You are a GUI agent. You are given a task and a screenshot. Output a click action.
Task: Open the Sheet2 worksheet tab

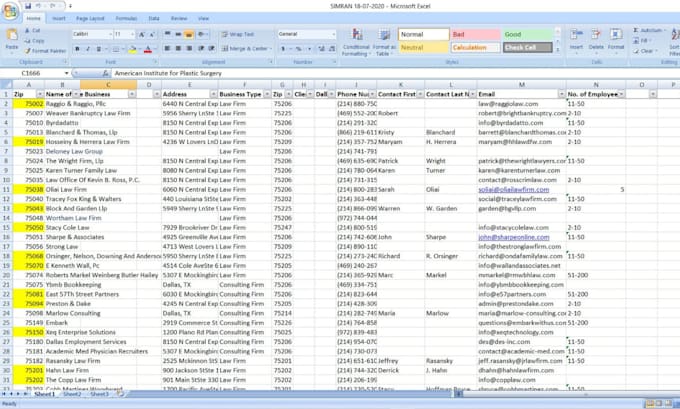72,394
